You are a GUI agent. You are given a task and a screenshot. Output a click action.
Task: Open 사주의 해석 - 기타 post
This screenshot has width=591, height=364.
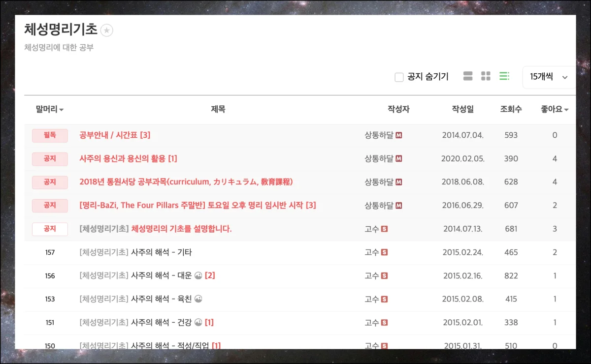[x=161, y=252]
